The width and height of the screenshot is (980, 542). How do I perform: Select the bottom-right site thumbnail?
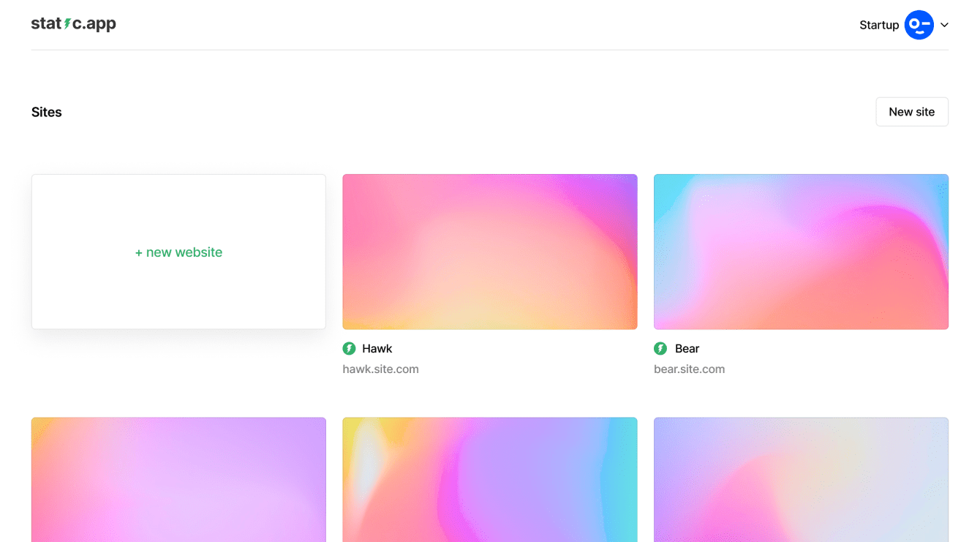point(801,480)
